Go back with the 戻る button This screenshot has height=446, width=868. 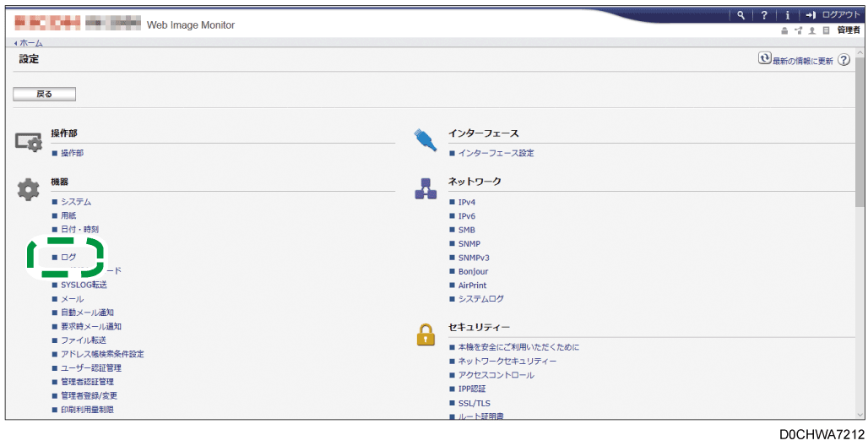point(44,95)
